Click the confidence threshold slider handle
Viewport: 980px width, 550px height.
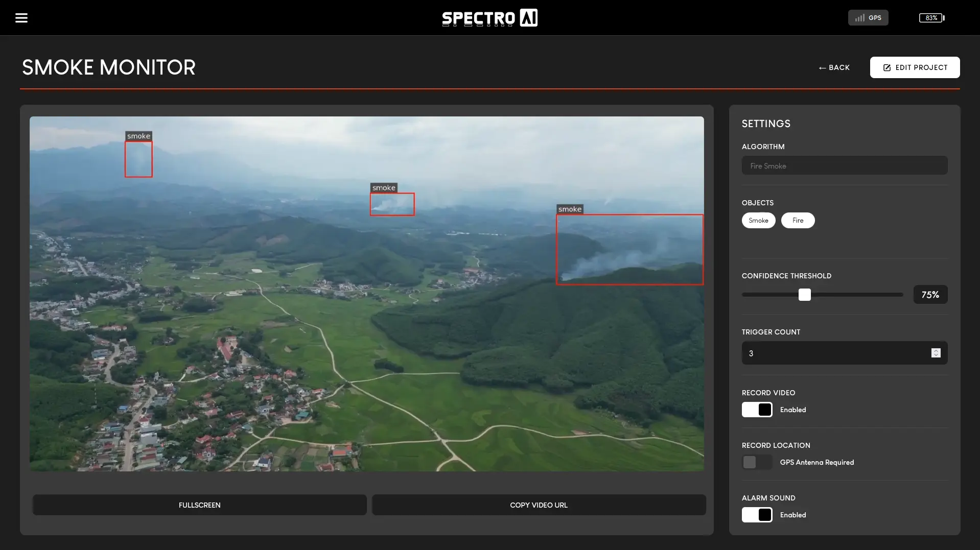click(x=805, y=295)
